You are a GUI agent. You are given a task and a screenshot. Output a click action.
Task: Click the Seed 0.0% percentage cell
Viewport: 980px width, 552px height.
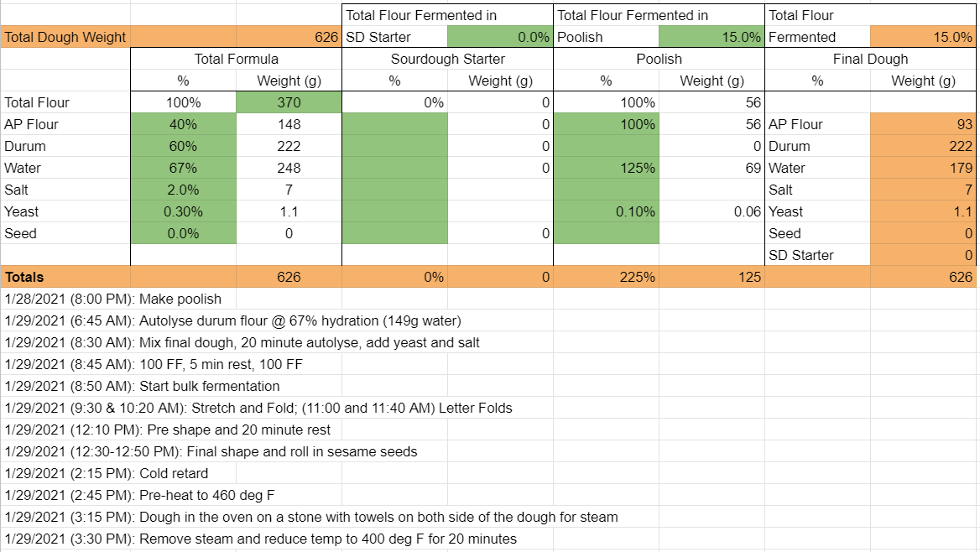183,233
